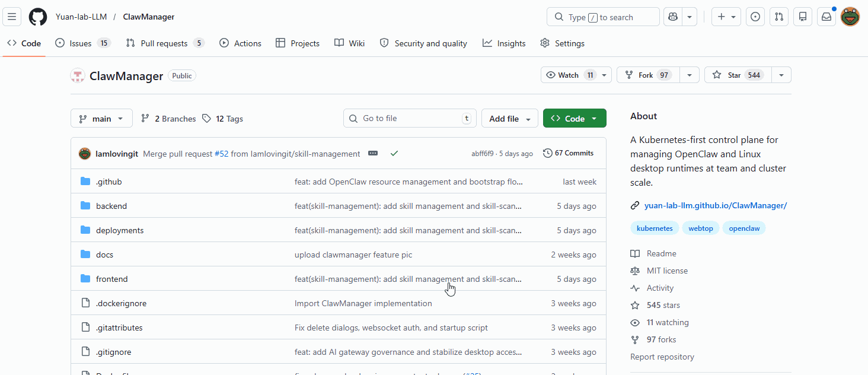Star the ClawManager repository
This screenshot has width=868, height=375.
[736, 75]
